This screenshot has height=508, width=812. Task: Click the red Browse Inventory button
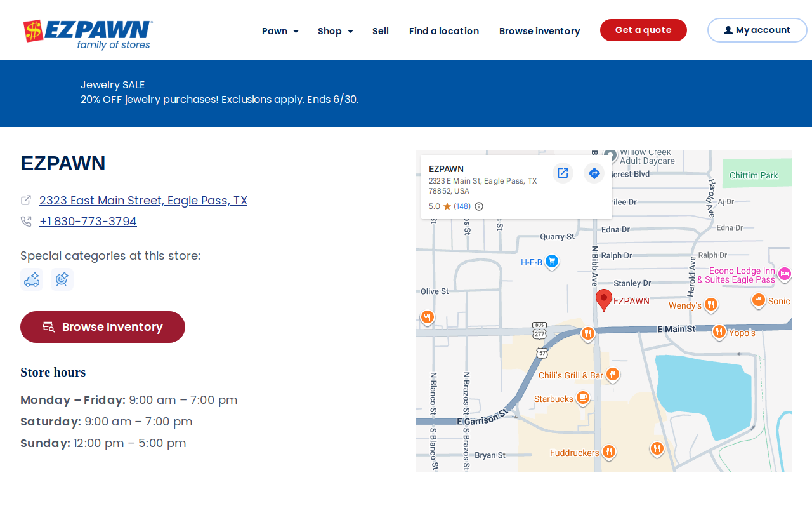[103, 327]
